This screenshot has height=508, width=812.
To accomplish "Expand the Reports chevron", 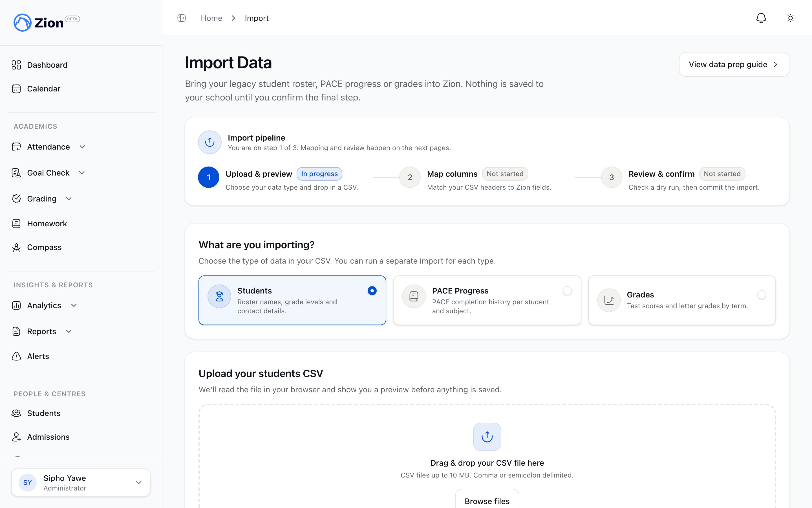I will 69,331.
